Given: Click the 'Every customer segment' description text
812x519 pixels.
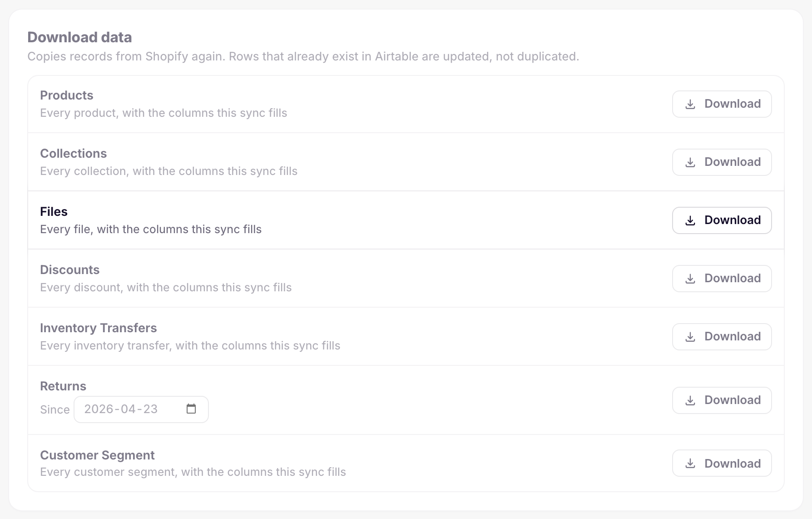Looking at the screenshot, I should [x=193, y=472].
